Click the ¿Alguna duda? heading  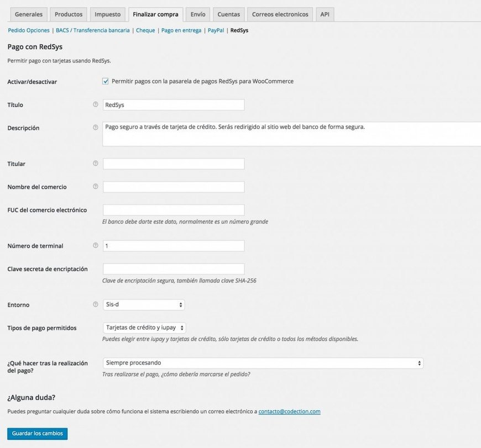[32, 397]
